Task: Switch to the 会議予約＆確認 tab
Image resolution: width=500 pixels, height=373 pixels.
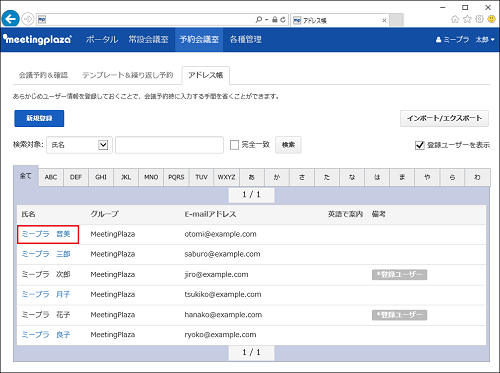Action: [x=43, y=75]
